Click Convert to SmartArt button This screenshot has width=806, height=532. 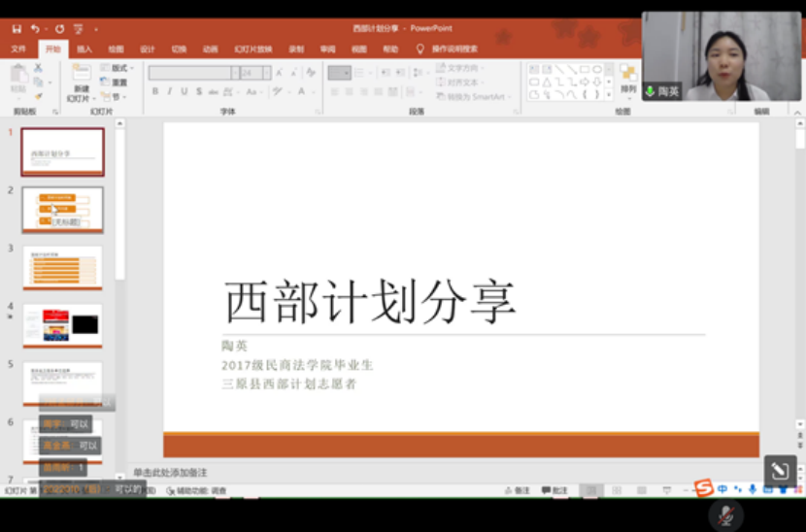(476, 96)
